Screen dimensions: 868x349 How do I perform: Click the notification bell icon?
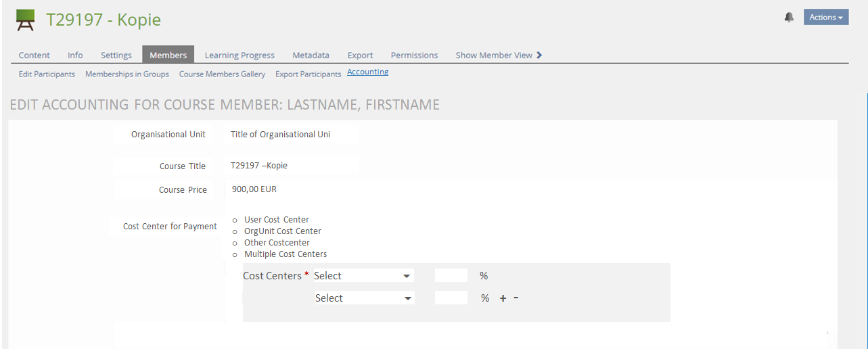(x=789, y=18)
